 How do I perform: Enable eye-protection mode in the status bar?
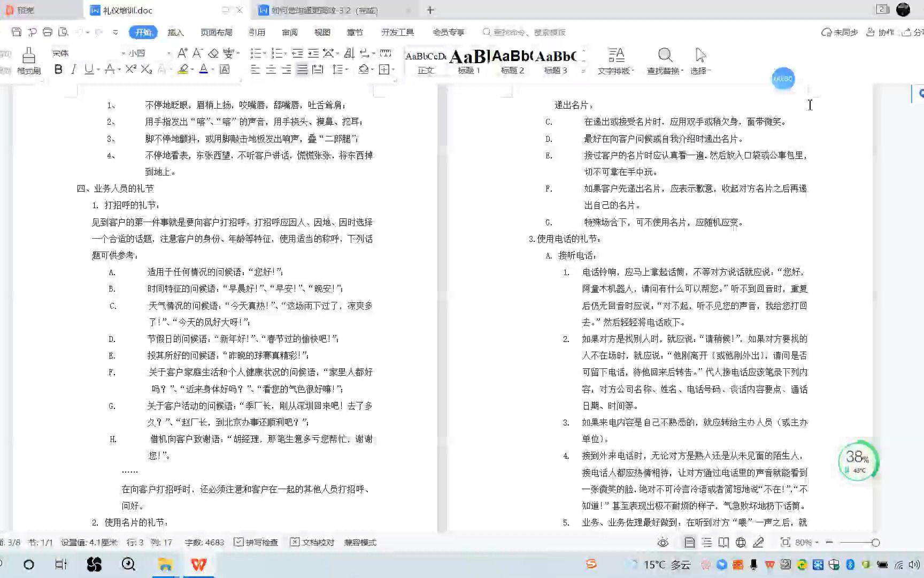pyautogui.click(x=663, y=542)
